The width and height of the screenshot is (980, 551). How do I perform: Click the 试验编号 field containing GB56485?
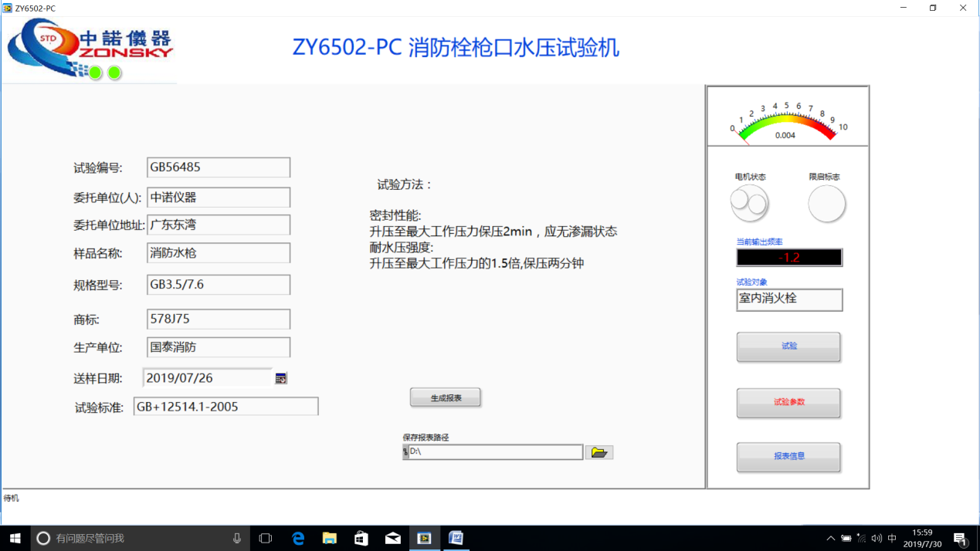click(218, 167)
